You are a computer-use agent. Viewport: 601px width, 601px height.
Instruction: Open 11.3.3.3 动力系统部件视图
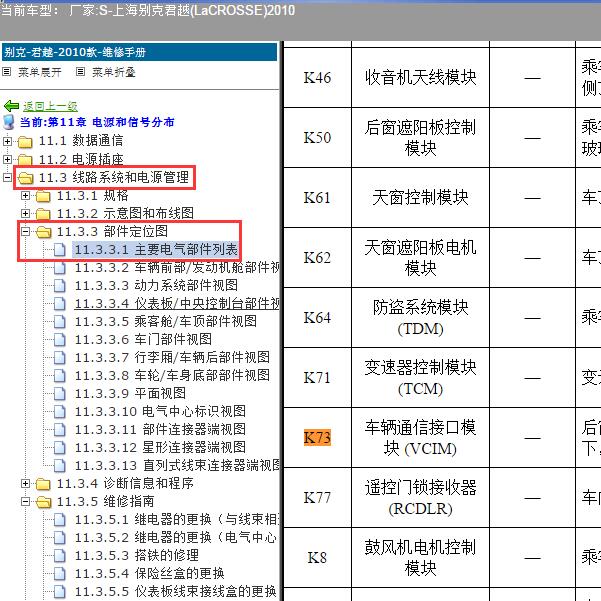tap(156, 285)
